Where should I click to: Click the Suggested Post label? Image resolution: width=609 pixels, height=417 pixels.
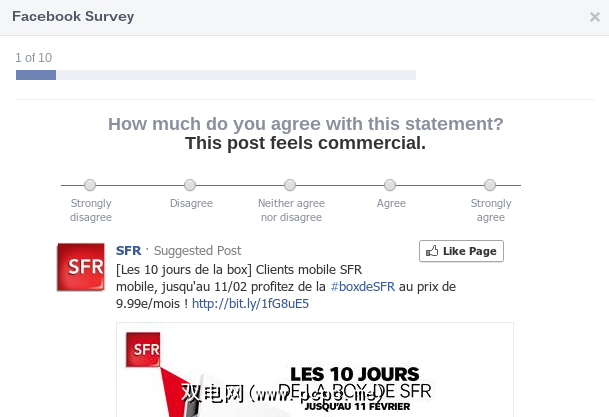point(197,251)
